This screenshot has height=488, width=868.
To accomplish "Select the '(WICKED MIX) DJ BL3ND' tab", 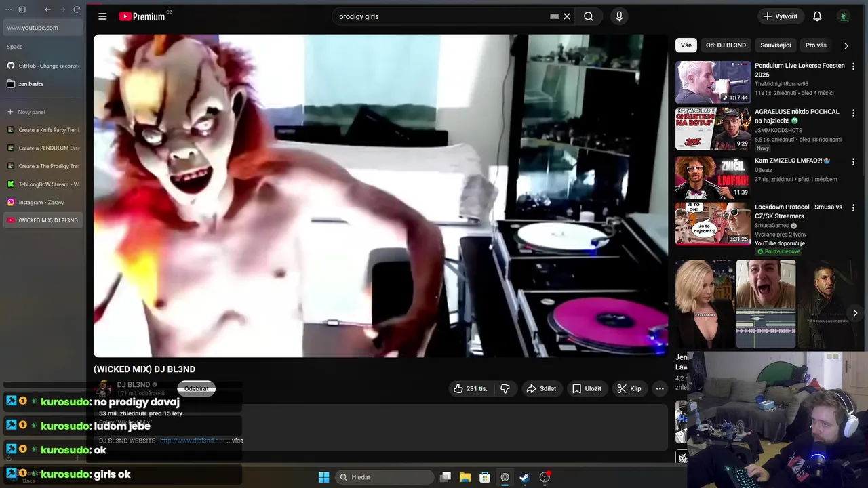I will pos(43,220).
